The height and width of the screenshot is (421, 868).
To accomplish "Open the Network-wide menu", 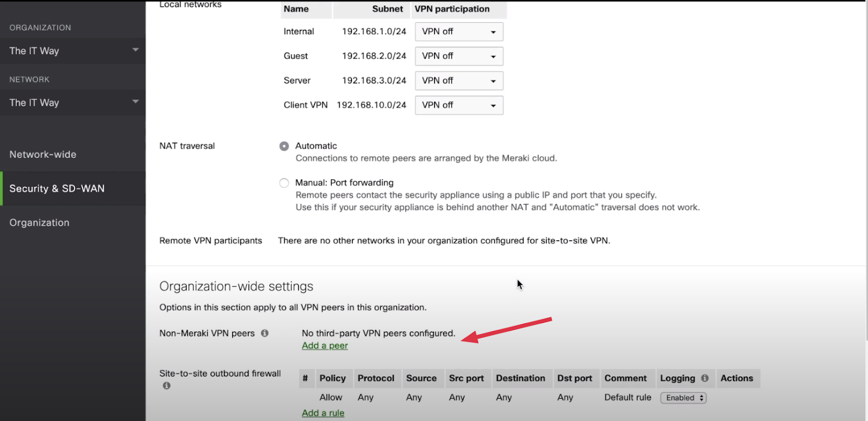I will [43, 155].
